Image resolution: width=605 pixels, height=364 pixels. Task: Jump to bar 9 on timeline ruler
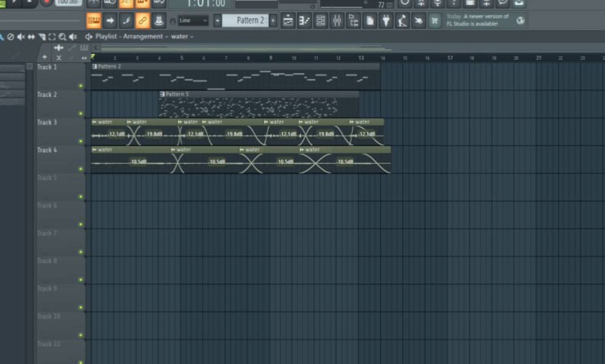tap(271, 58)
